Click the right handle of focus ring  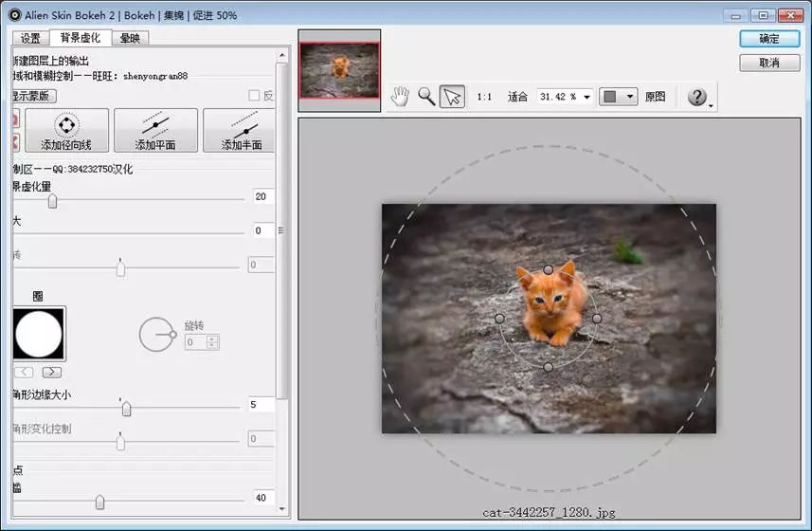597,318
